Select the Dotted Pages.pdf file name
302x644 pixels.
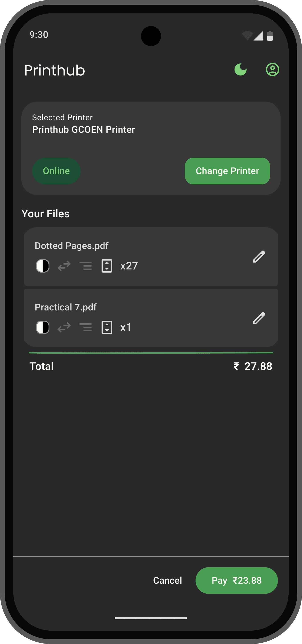click(x=71, y=246)
